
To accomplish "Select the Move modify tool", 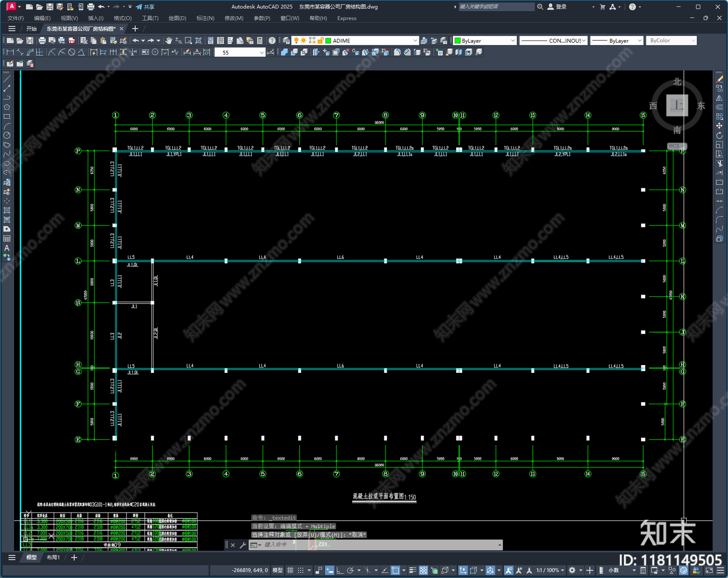I will 719,126.
